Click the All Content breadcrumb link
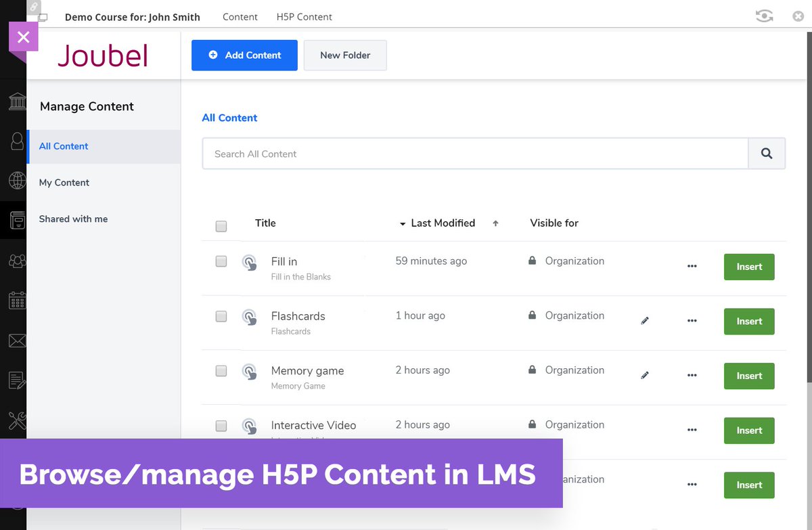The height and width of the screenshot is (530, 812). tap(229, 118)
